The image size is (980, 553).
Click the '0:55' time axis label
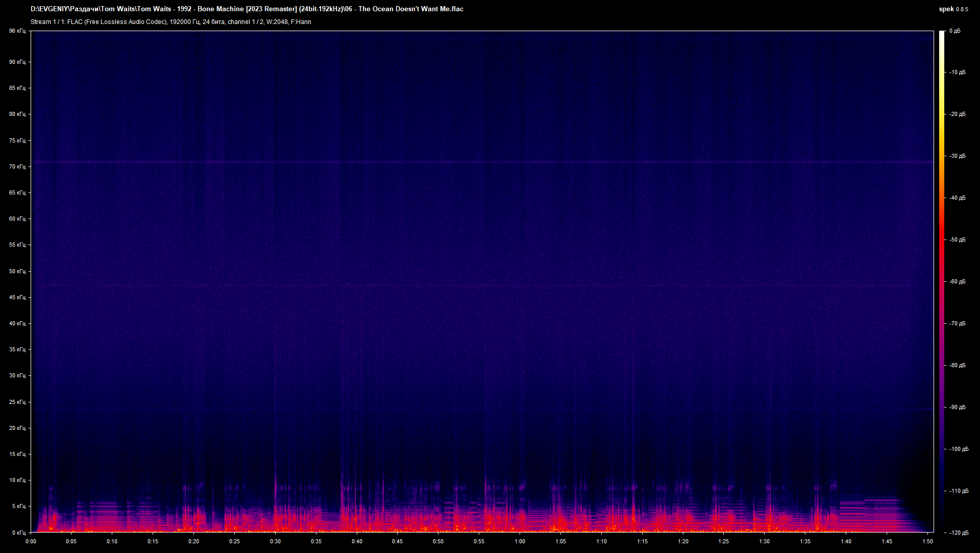[479, 542]
